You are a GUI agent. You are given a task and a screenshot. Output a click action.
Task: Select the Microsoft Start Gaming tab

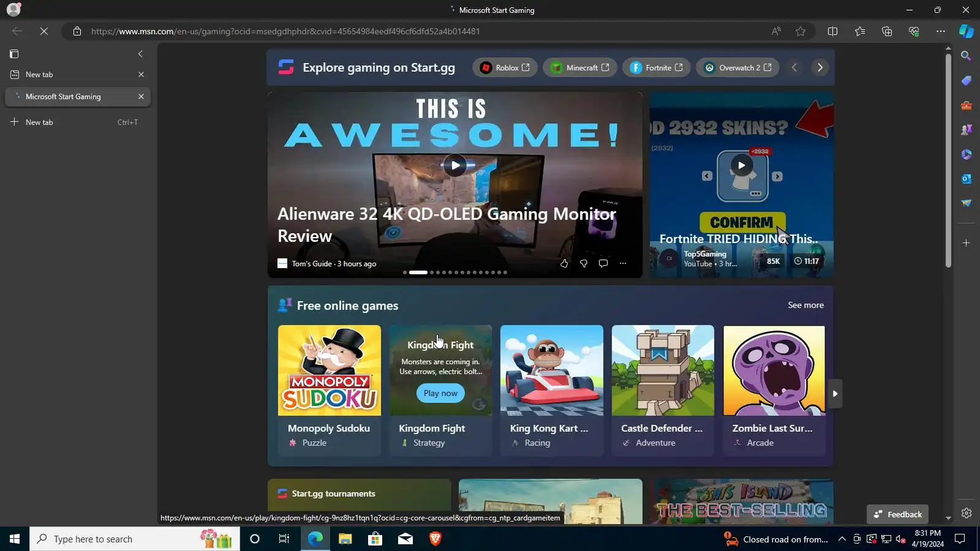coord(78,97)
